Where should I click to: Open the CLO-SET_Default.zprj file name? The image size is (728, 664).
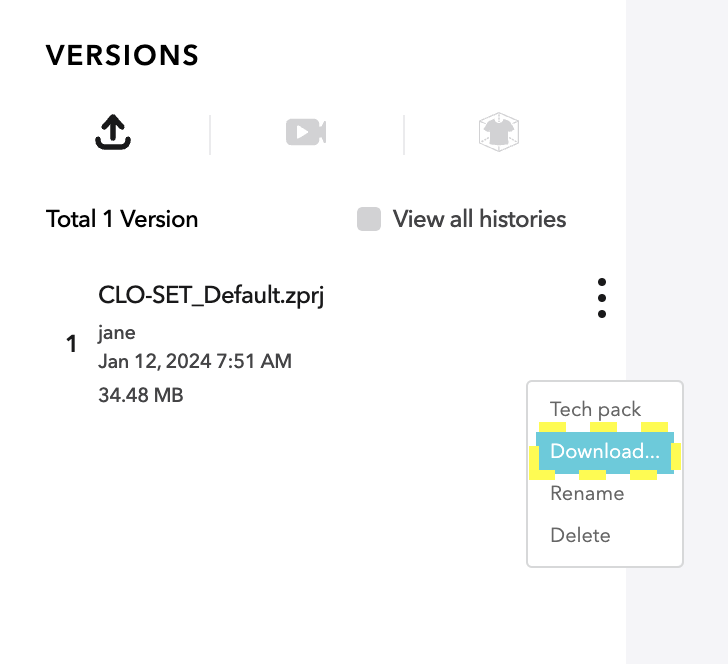(x=211, y=295)
